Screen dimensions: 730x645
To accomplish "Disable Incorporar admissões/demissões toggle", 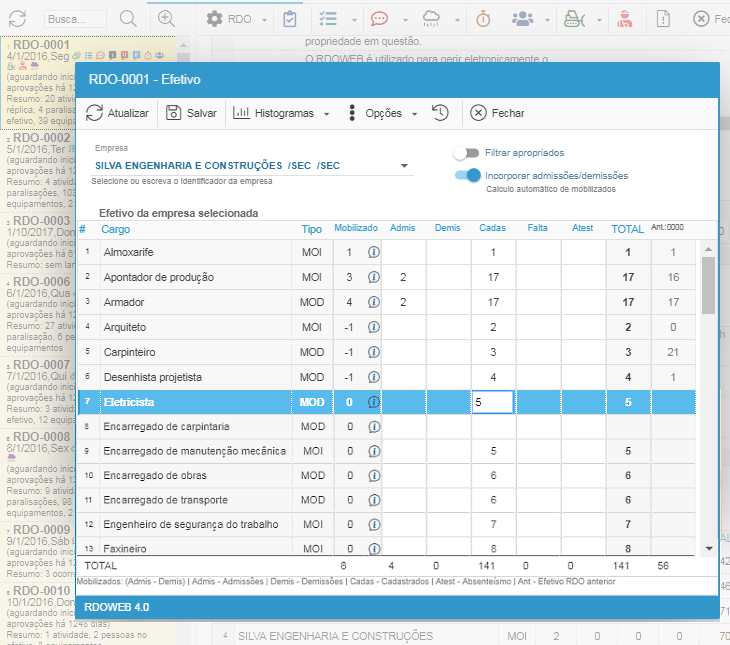I will [x=467, y=176].
